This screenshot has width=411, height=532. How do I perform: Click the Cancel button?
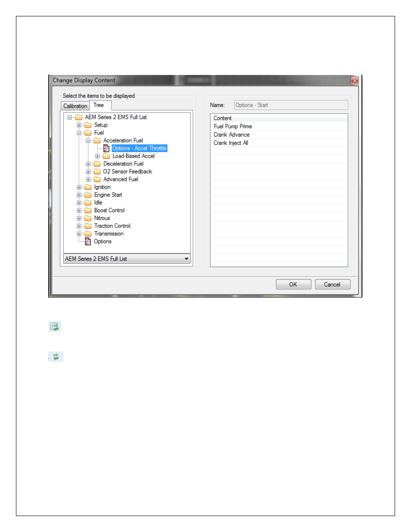tap(333, 284)
